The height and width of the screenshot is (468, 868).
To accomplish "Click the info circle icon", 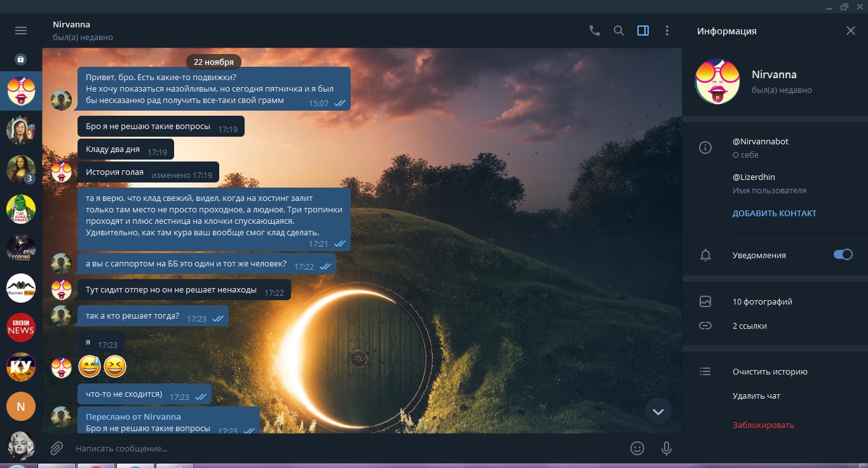I will pyautogui.click(x=705, y=148).
